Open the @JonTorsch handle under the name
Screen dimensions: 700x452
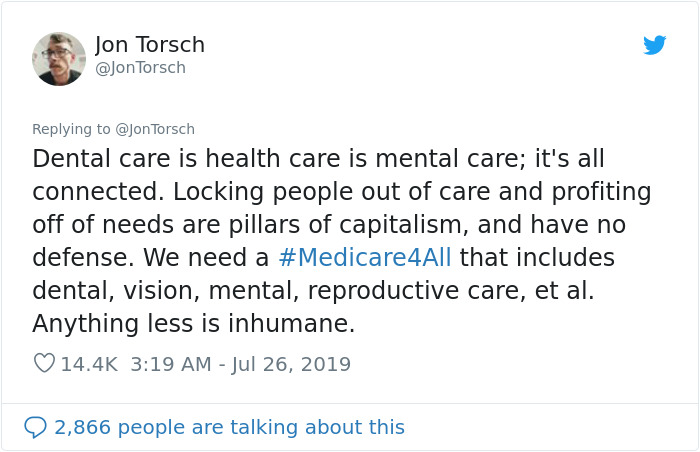pos(140,68)
